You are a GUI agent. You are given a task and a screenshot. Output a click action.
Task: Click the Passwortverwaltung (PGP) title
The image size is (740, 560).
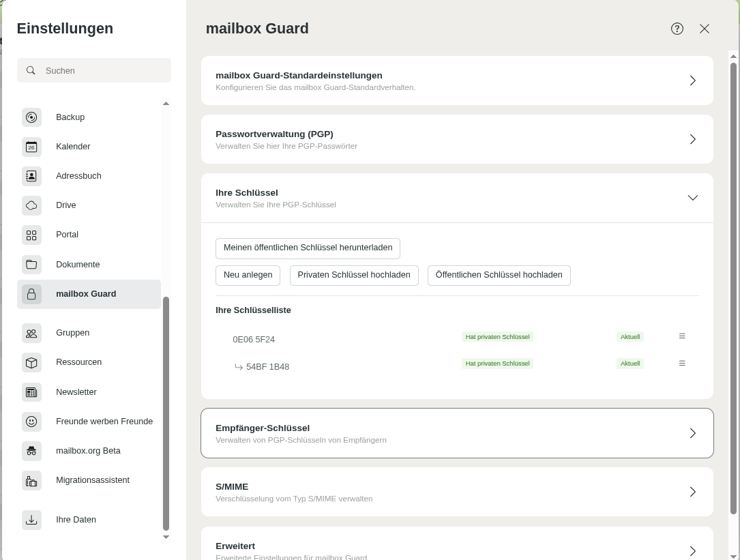click(x=274, y=134)
